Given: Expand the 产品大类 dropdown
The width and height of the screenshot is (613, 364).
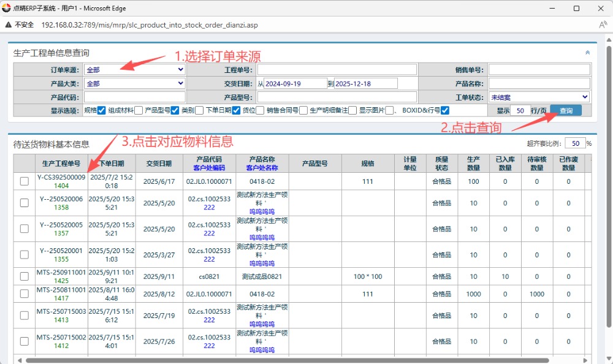Looking at the screenshot, I should (x=134, y=83).
